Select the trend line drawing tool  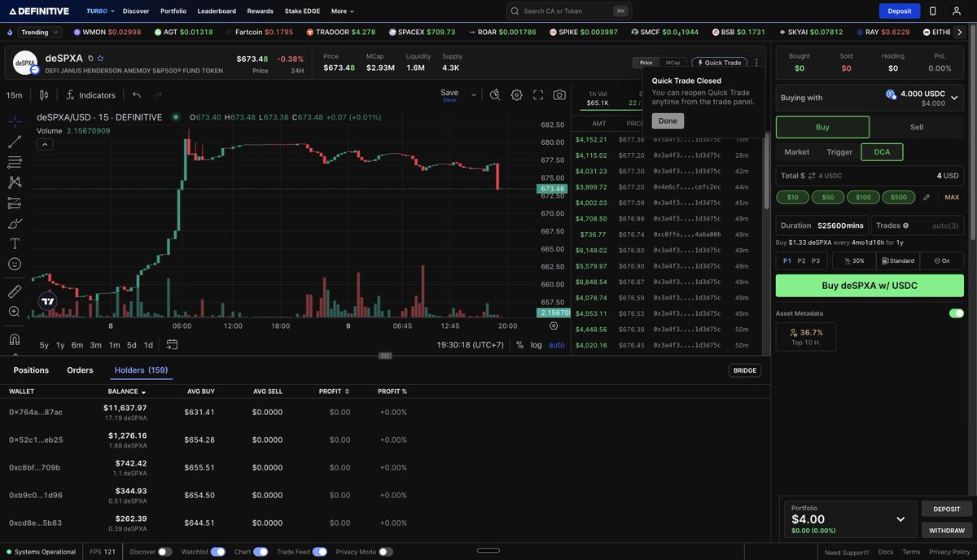[x=15, y=142]
